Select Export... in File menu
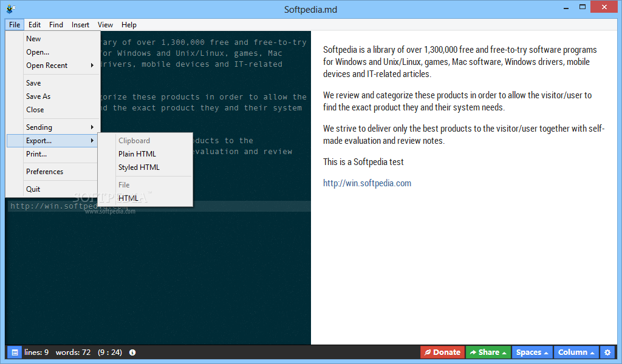The image size is (622, 364). point(52,141)
